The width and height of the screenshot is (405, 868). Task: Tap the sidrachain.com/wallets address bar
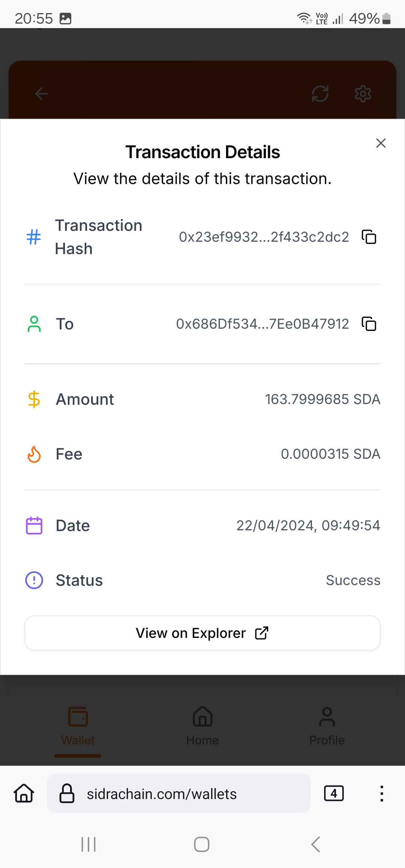point(179,794)
